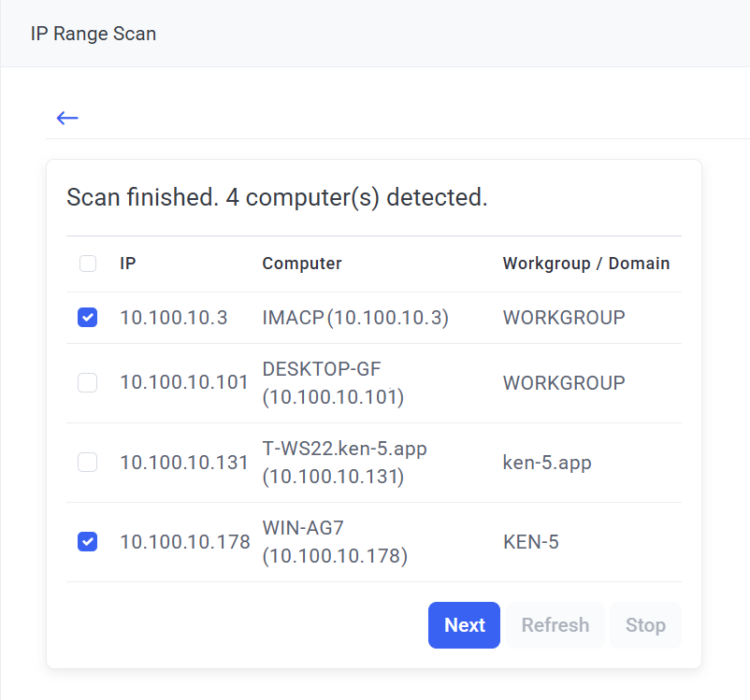Screen dimensions: 750x700
Task: Toggle the select-all checkbox in table header
Action: tap(88, 264)
